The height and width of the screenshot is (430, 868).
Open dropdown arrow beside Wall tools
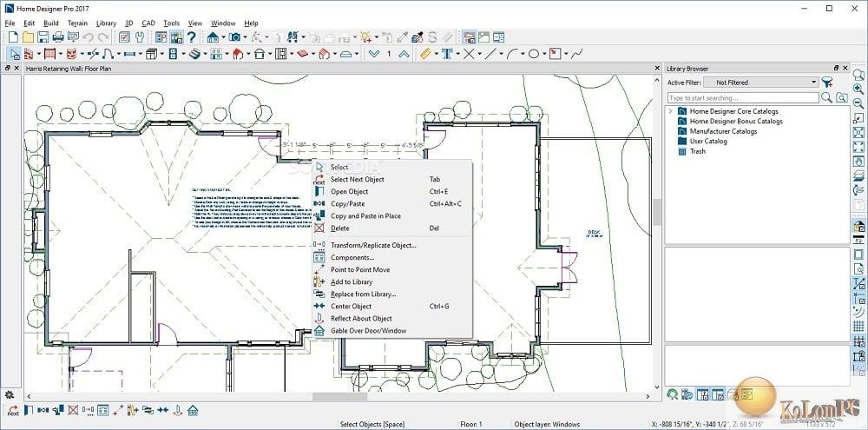(x=38, y=54)
